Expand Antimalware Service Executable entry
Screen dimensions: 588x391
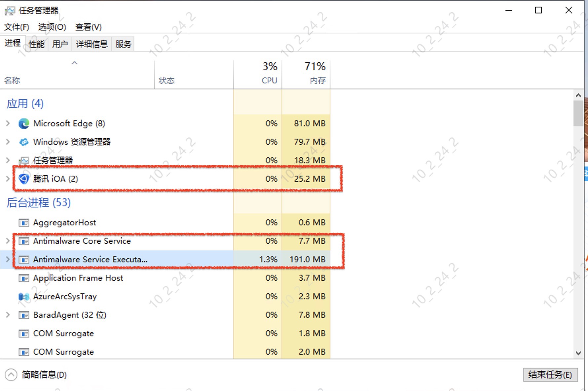click(x=8, y=260)
